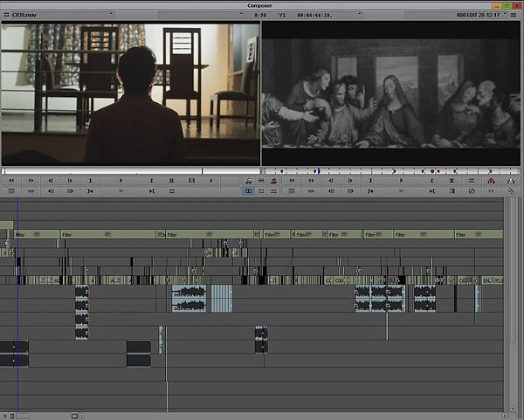Click the record monitor Last Supper image
This screenshot has height=420, width=524.
pyautogui.click(x=390, y=93)
